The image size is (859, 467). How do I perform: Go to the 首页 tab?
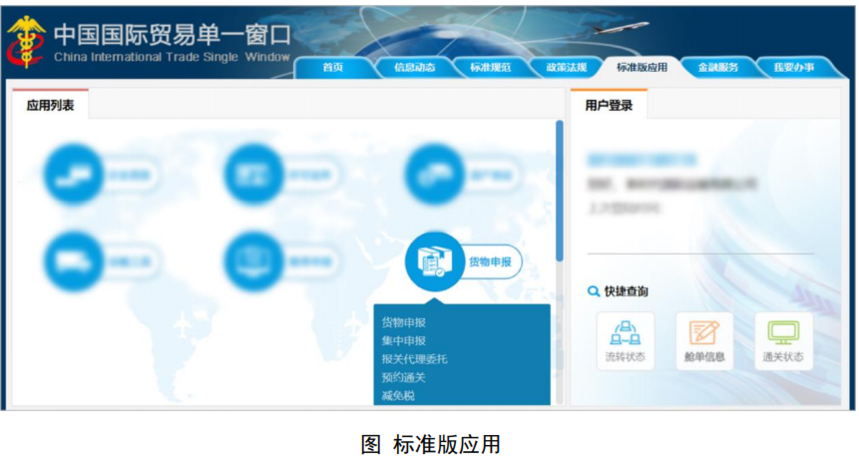[333, 67]
